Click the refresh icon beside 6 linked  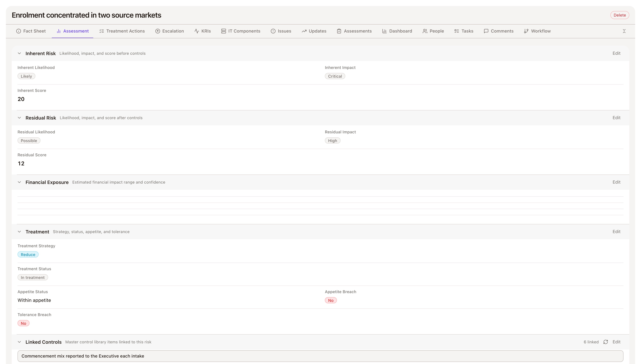click(605, 342)
